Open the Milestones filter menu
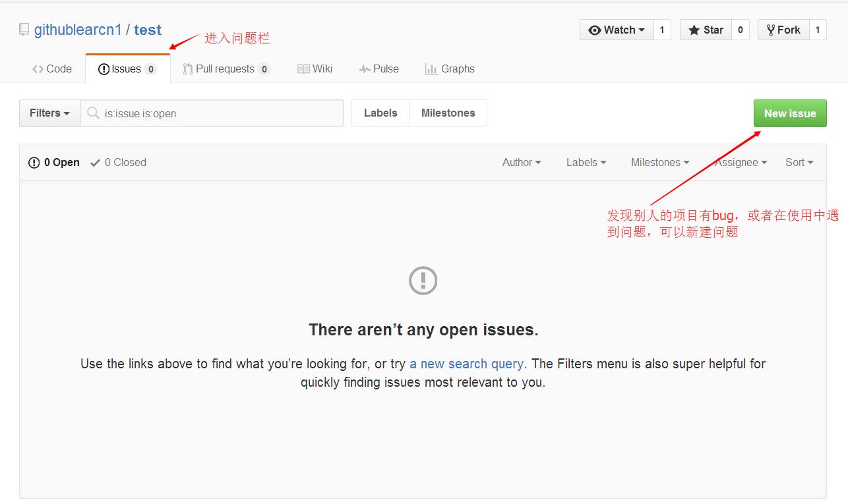 point(659,162)
